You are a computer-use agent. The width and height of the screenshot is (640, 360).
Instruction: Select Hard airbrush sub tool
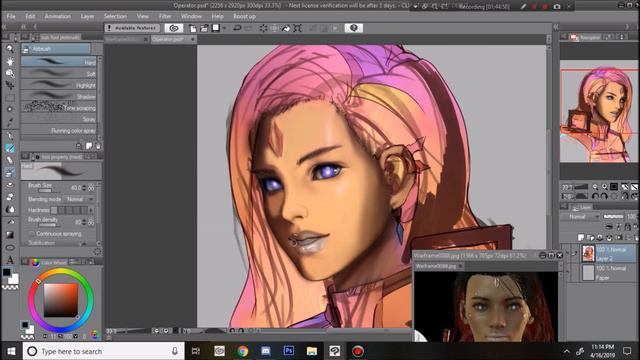pos(59,62)
